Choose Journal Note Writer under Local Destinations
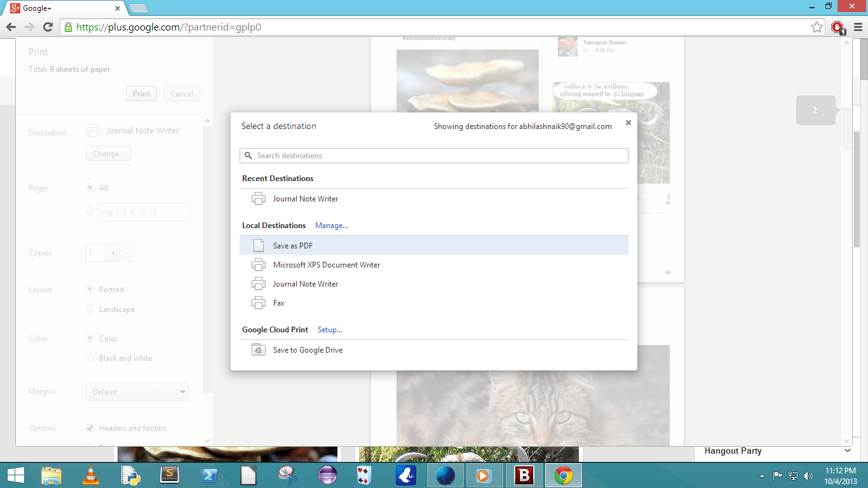The width and height of the screenshot is (868, 488). [434, 284]
